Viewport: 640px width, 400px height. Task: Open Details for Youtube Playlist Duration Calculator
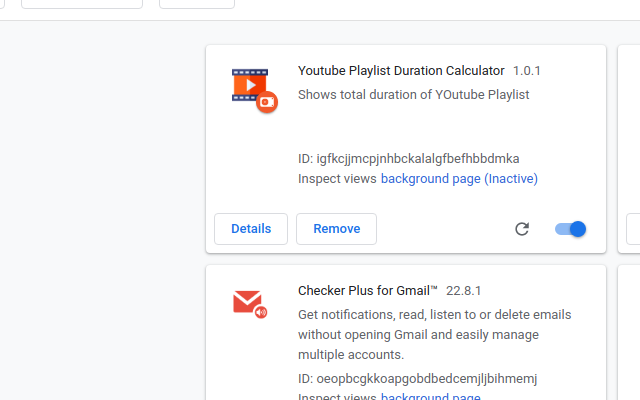tap(251, 229)
